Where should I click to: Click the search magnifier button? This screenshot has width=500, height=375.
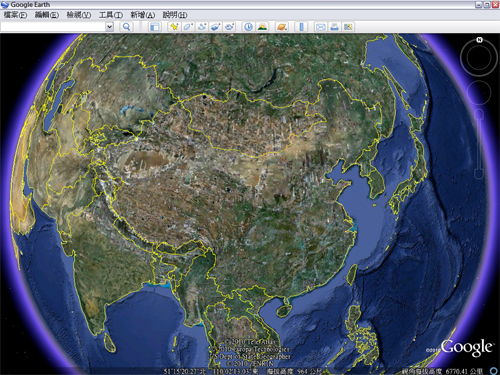coord(126,27)
